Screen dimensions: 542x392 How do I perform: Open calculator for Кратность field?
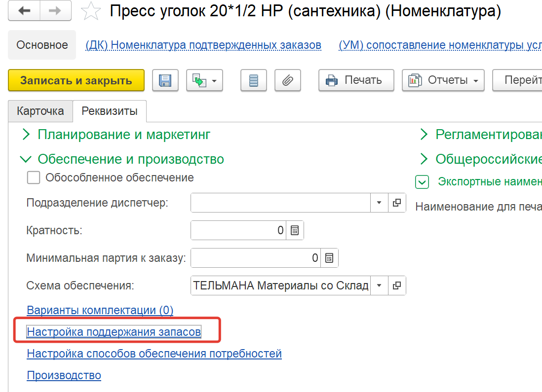pyautogui.click(x=295, y=230)
